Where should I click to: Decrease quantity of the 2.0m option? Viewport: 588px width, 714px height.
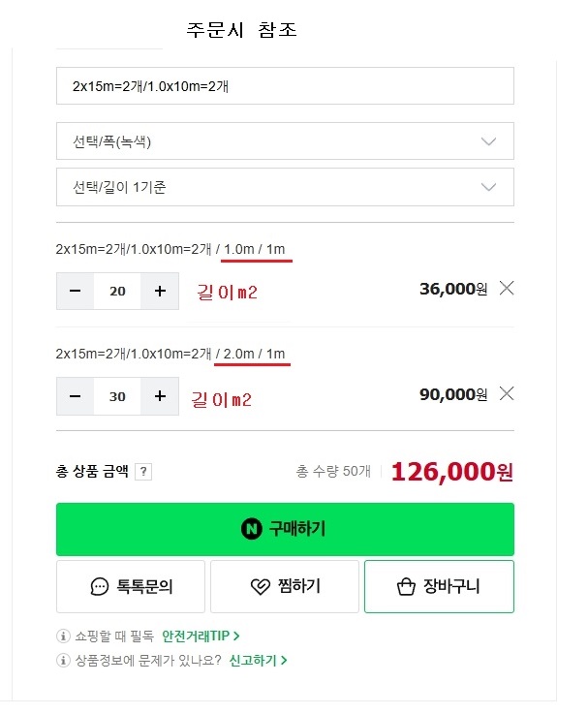tap(76, 396)
